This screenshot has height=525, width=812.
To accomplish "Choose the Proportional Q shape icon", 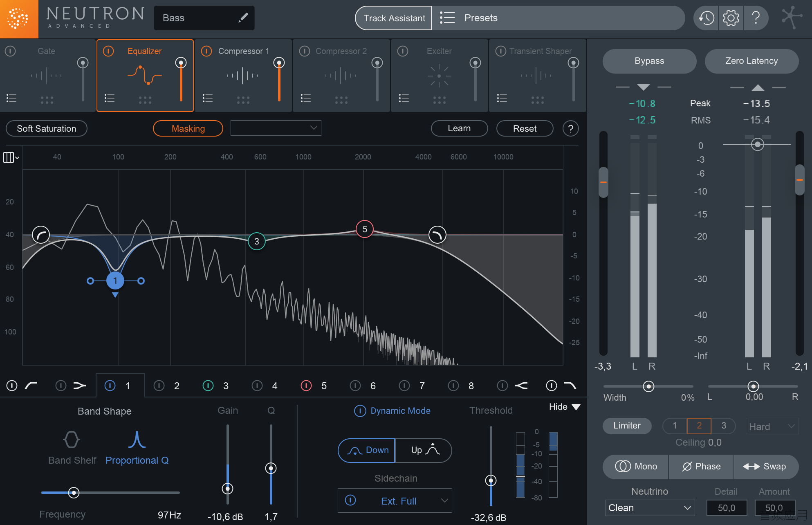I will [x=137, y=440].
